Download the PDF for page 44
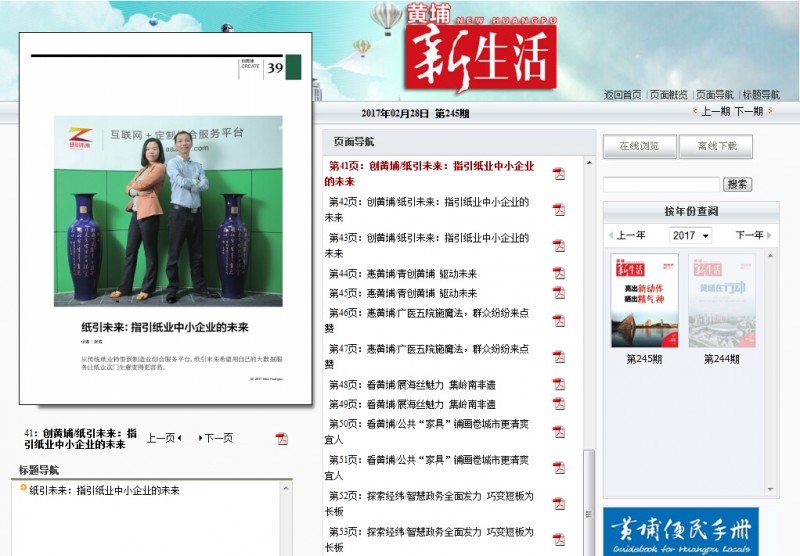The image size is (800, 556). [x=559, y=274]
